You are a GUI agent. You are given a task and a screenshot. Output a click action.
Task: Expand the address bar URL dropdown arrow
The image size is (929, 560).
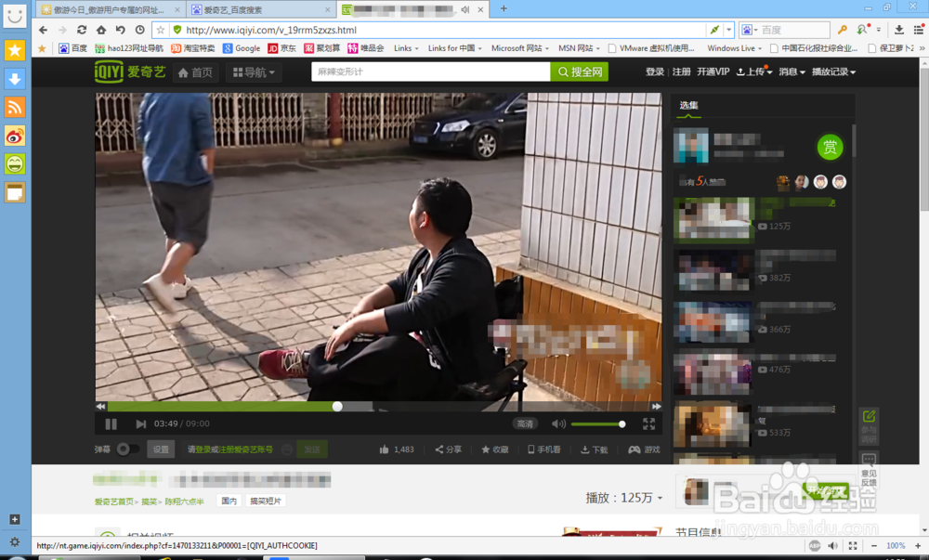click(x=729, y=30)
